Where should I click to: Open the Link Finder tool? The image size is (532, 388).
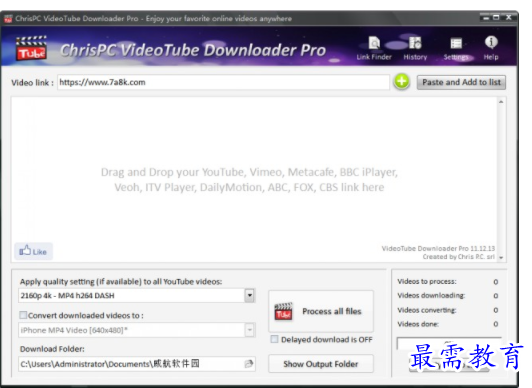point(374,48)
